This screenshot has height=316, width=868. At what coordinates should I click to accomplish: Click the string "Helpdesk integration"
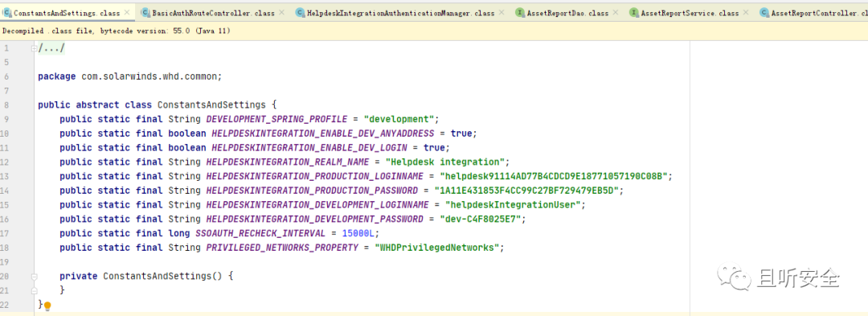(444, 162)
